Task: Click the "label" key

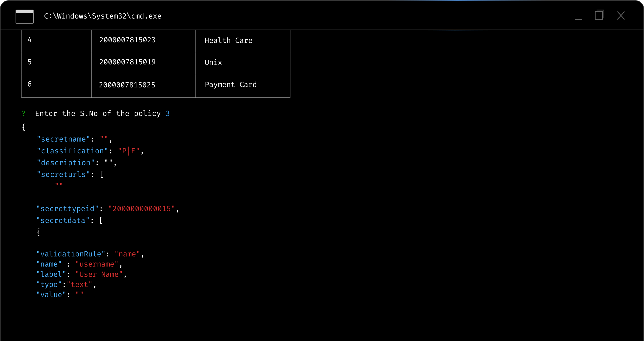Action: (51, 275)
